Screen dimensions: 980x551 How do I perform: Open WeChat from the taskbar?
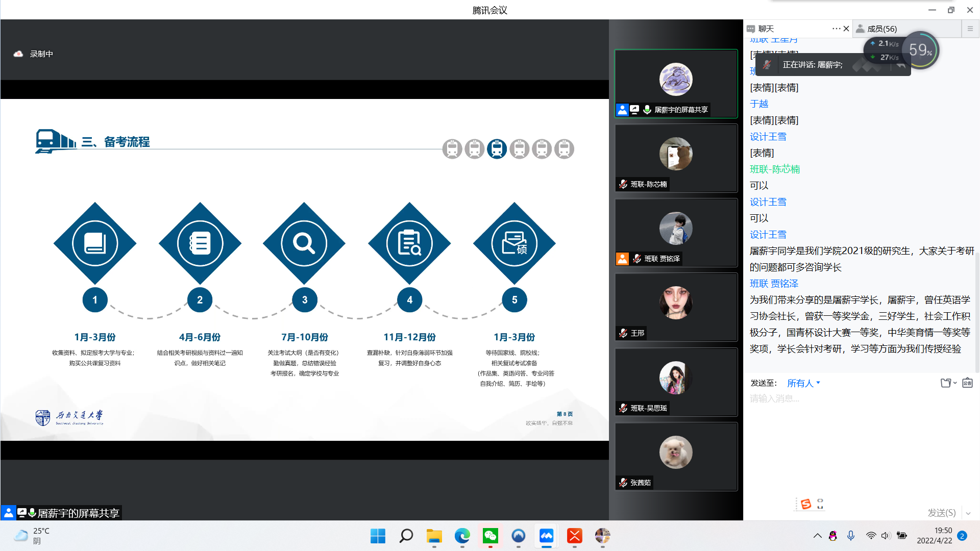(491, 536)
